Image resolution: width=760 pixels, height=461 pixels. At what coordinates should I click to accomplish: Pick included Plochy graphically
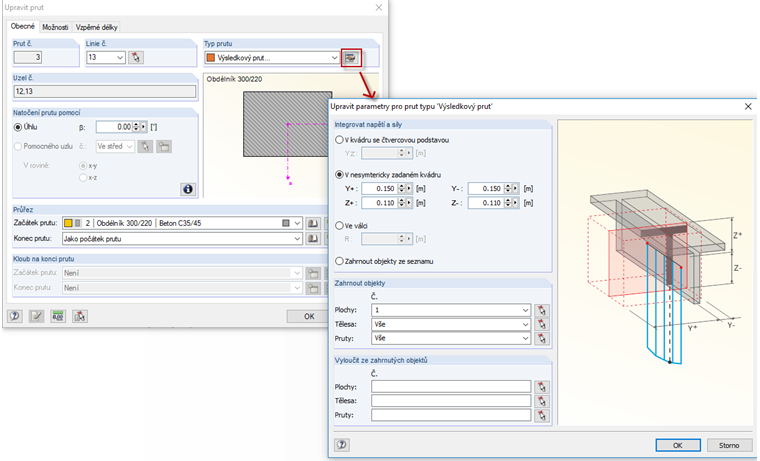(542, 310)
